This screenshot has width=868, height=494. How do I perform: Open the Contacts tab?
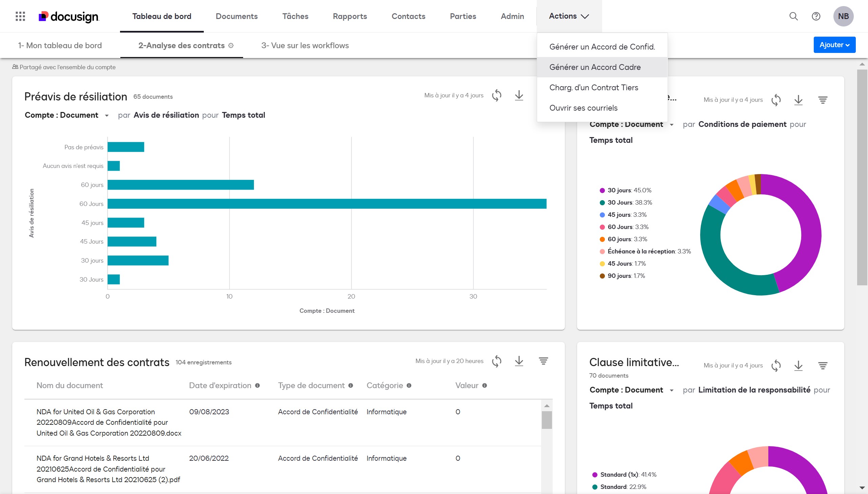408,16
